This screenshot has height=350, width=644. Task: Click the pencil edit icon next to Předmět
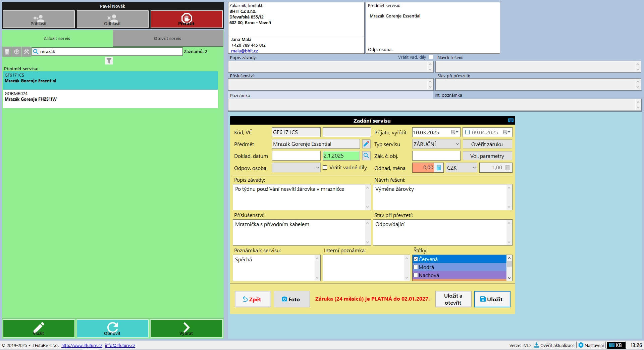366,144
